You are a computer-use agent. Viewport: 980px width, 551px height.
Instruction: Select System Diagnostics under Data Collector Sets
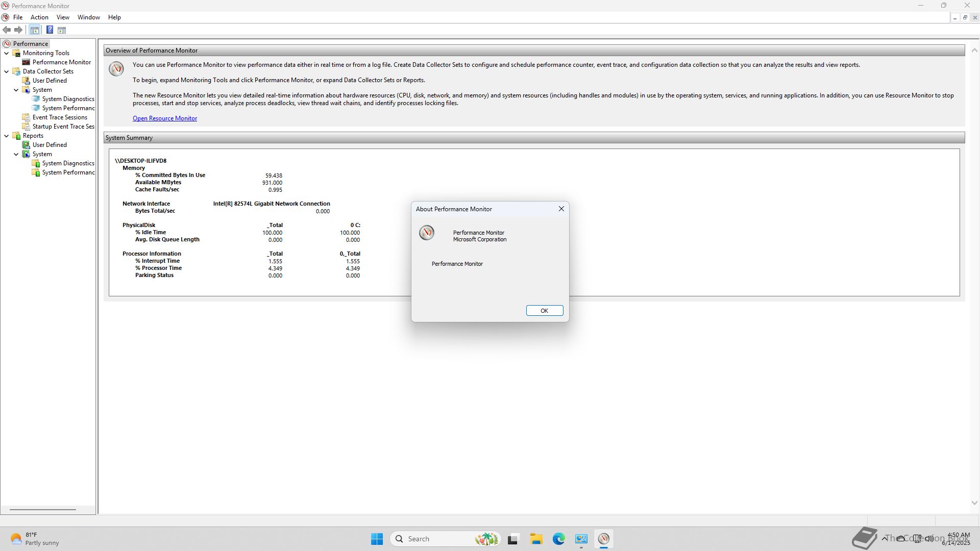(68, 99)
